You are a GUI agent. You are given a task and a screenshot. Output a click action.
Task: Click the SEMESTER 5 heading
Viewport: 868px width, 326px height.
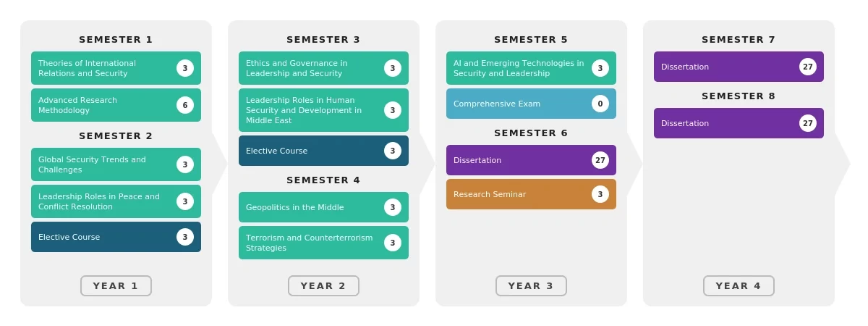click(x=531, y=40)
